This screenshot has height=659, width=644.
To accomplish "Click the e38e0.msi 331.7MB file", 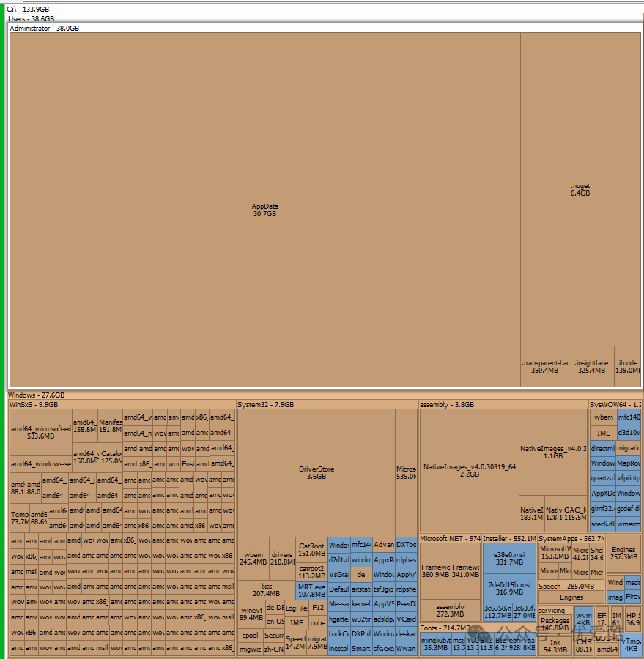I will [x=508, y=558].
